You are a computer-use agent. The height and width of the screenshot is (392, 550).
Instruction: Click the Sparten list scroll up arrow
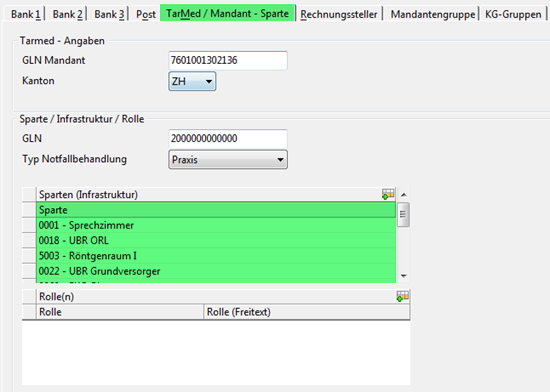(403, 195)
